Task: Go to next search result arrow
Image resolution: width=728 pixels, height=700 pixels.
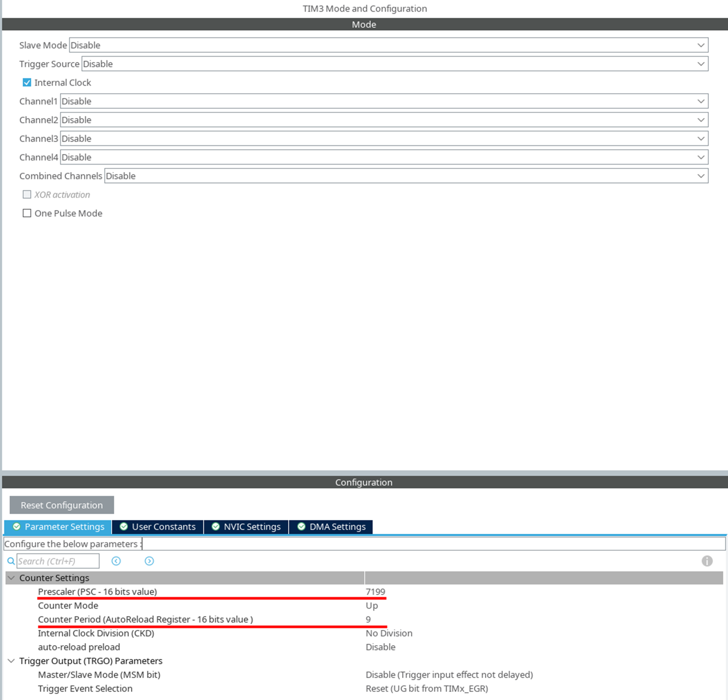Action: [x=149, y=561]
